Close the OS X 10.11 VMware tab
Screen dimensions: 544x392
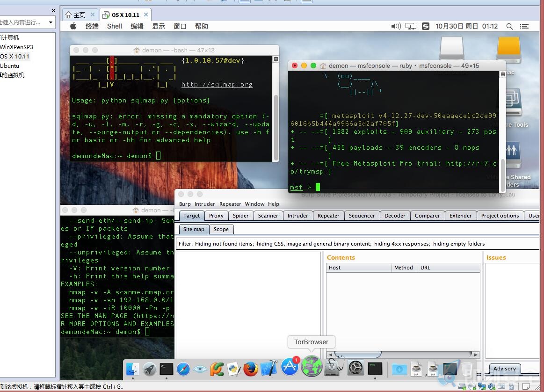click(146, 15)
